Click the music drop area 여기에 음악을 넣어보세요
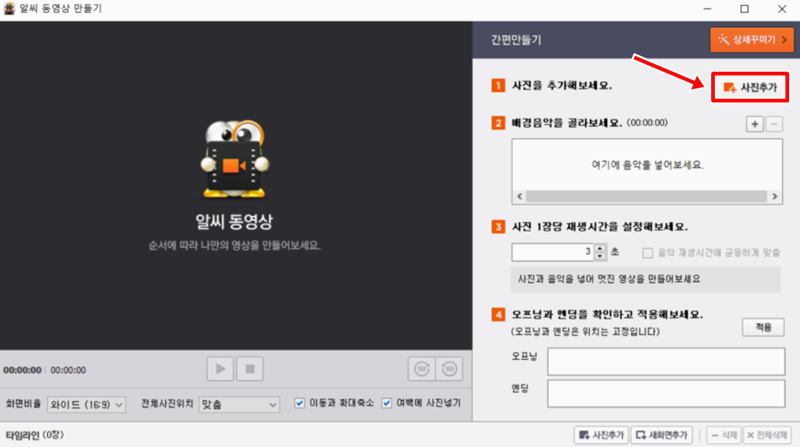 click(647, 165)
